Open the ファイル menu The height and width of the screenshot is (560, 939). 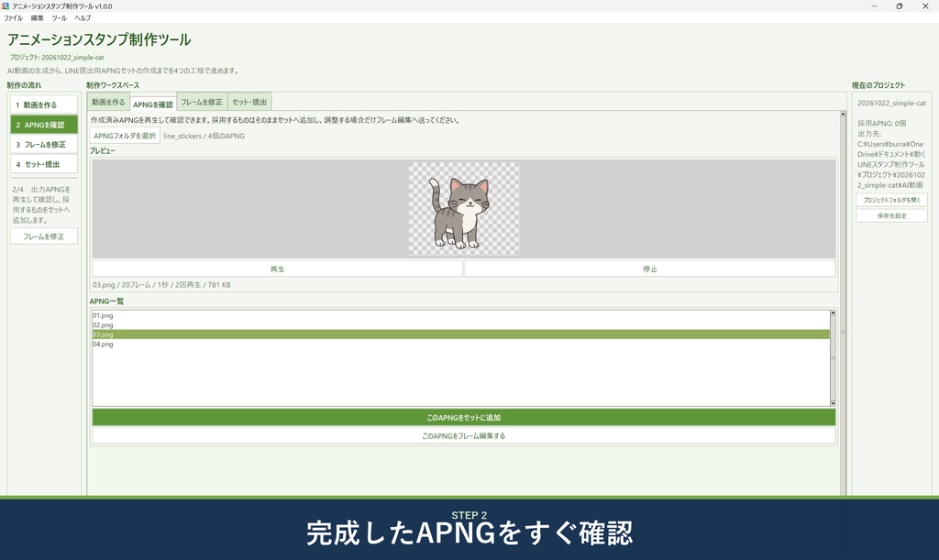pos(13,18)
